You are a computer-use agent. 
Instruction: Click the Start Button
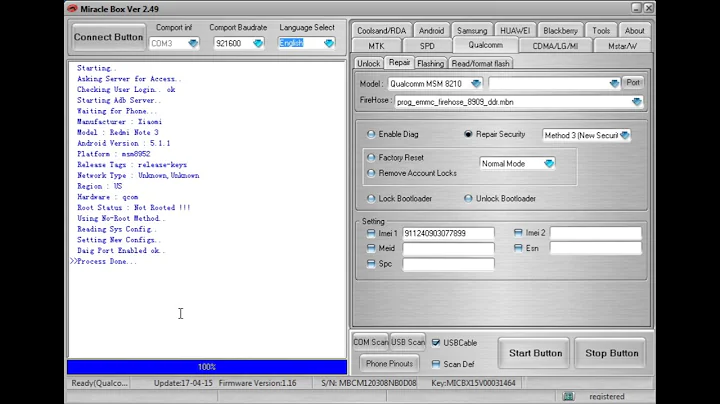[x=535, y=353]
